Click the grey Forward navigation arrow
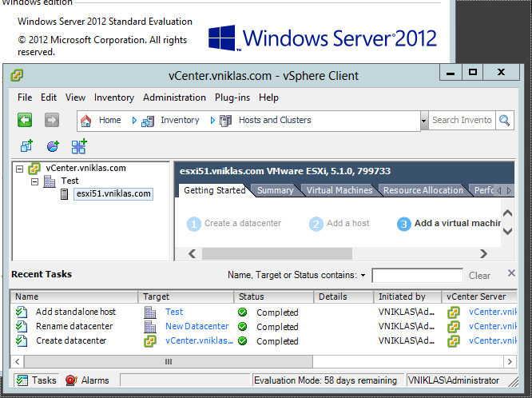Viewport: 532px width, 398px height. click(52, 120)
